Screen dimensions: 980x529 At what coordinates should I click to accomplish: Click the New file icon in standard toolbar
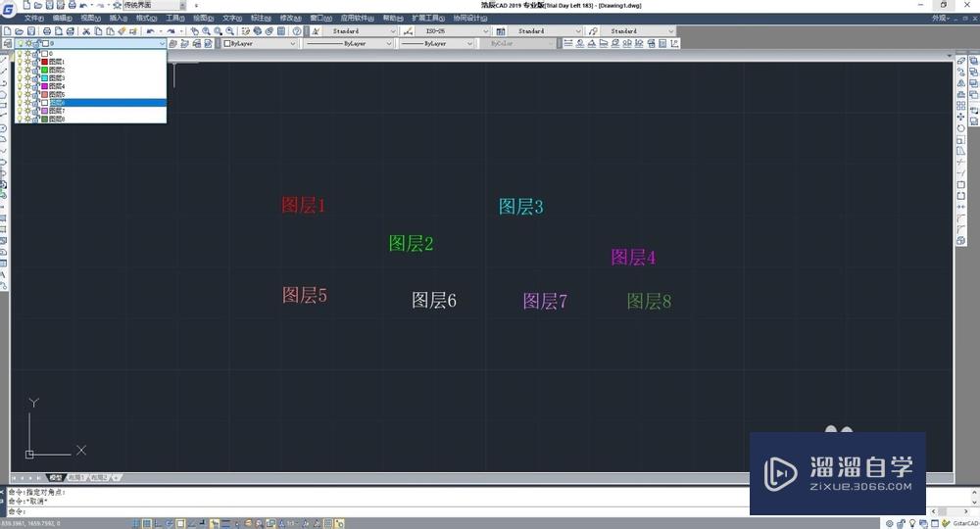pyautogui.click(x=7, y=30)
